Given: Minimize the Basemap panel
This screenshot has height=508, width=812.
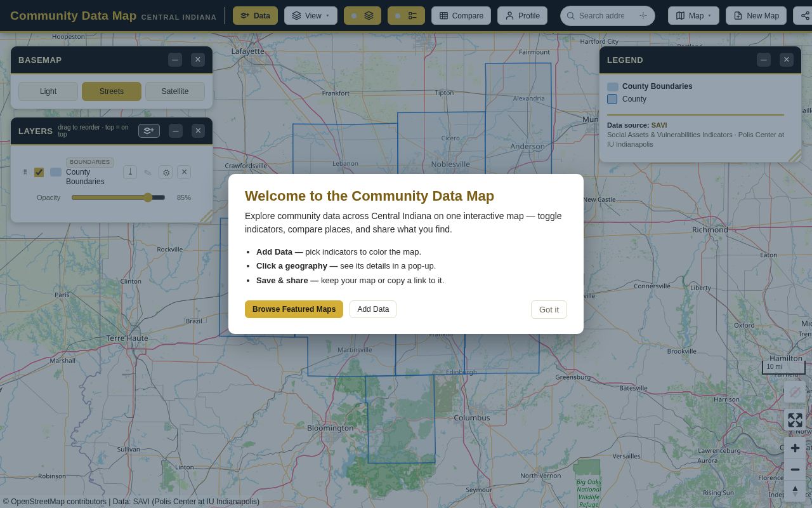Looking at the screenshot, I should 175,60.
